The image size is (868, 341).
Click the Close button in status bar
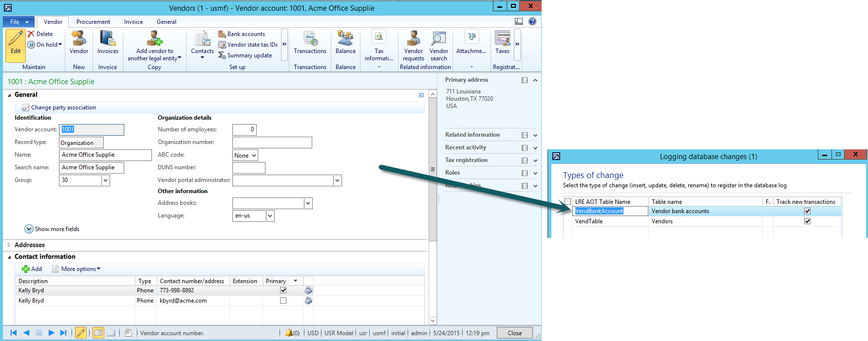click(514, 333)
